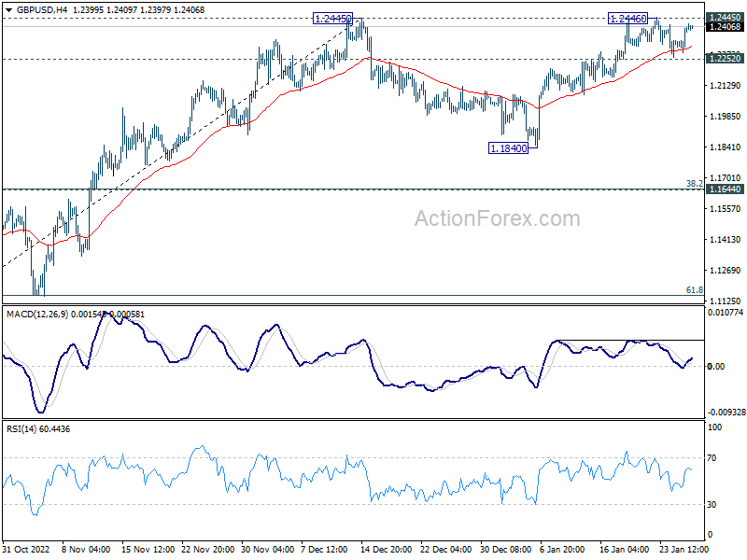
Task: Select the 14 Dec 20:00 time marker
Action: [385, 549]
